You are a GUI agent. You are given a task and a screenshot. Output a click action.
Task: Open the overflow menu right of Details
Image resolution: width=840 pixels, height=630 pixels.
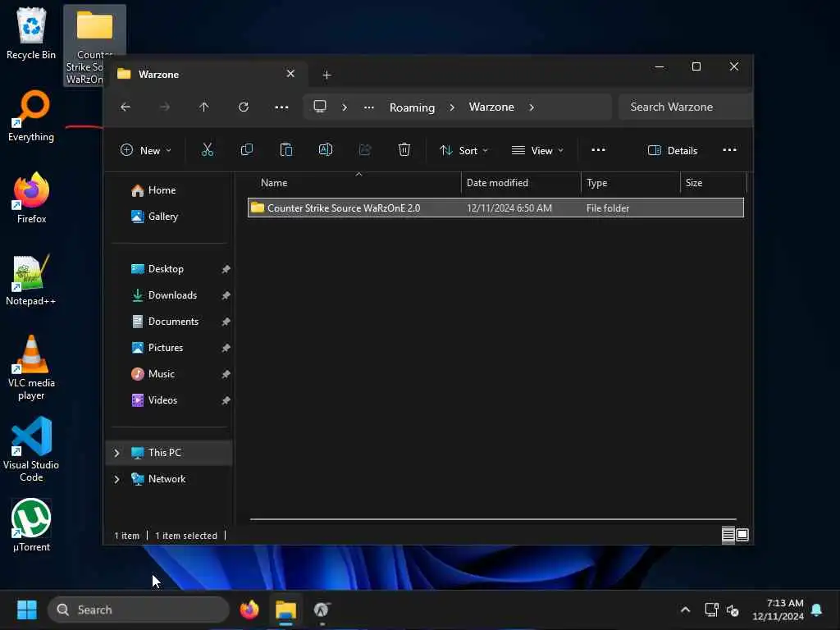click(x=729, y=150)
